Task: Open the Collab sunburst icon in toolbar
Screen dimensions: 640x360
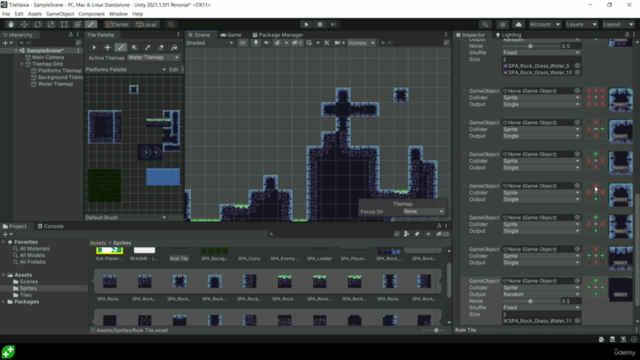Action: [502, 24]
